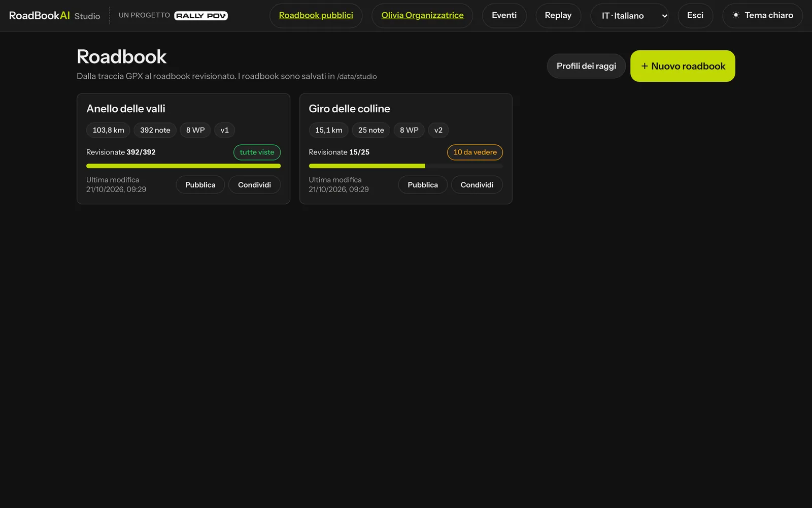Screen dimensions: 812x508
Task: Click the Revisionate 392/392 text
Action: click(x=121, y=152)
